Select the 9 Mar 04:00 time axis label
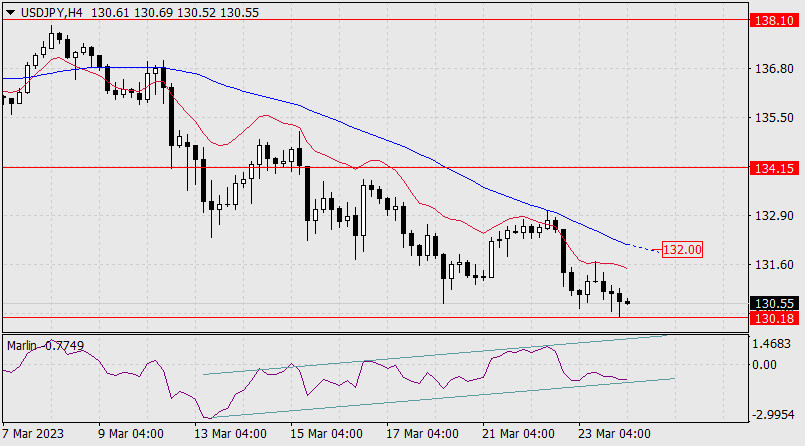 [130, 434]
